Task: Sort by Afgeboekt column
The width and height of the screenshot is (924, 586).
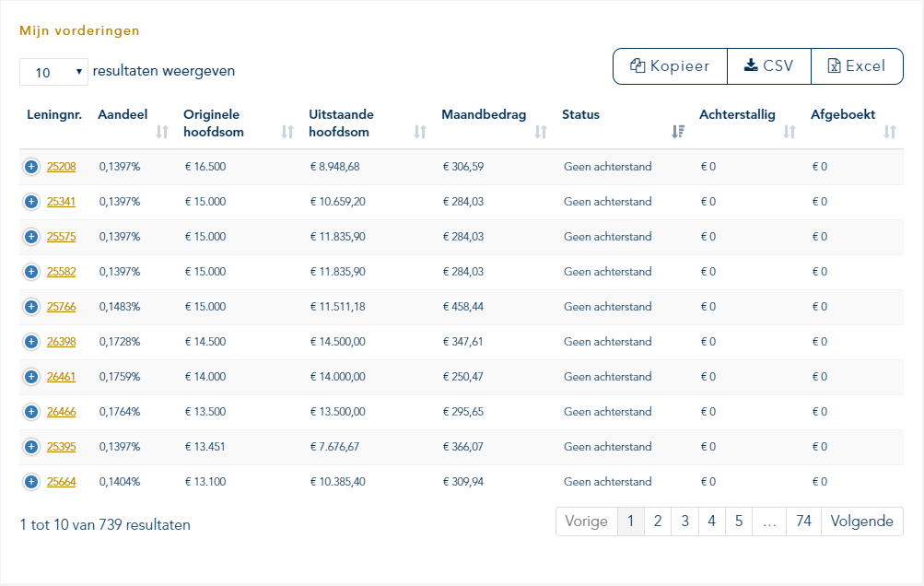Action: 890,132
